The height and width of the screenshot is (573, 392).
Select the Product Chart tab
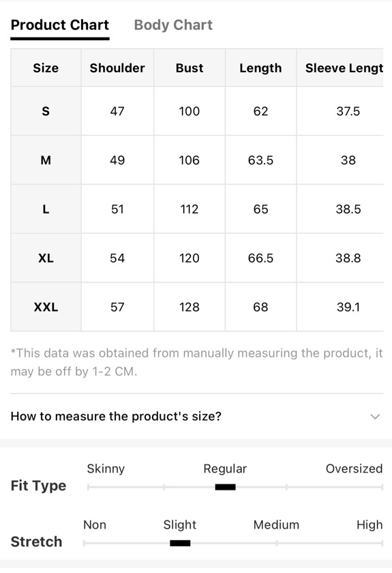click(60, 25)
